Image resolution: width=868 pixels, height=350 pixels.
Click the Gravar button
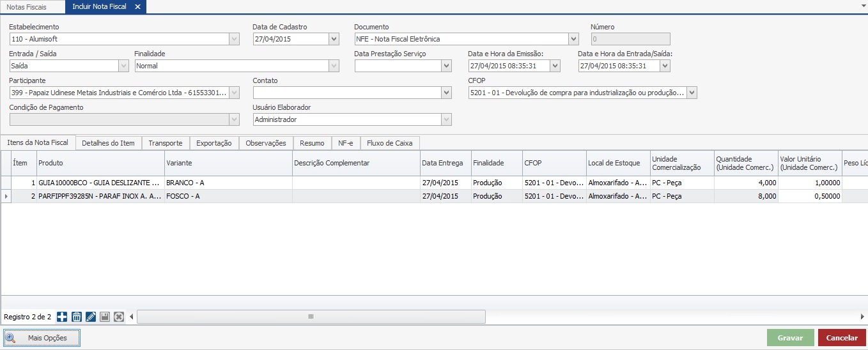click(x=790, y=338)
